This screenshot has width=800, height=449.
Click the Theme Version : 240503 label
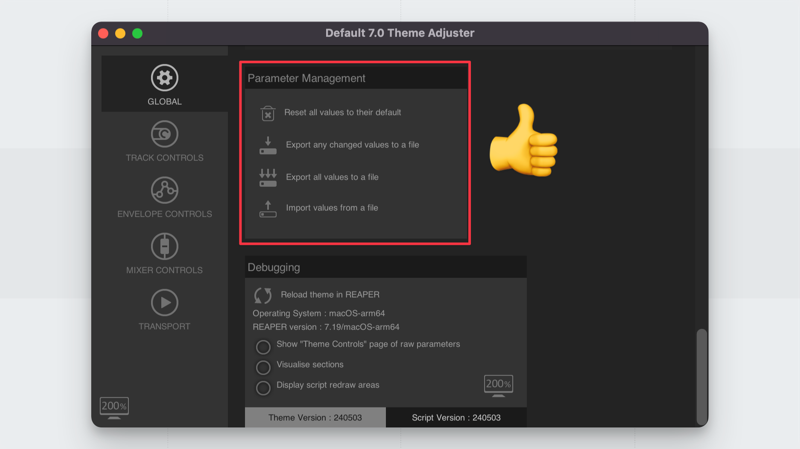point(315,417)
